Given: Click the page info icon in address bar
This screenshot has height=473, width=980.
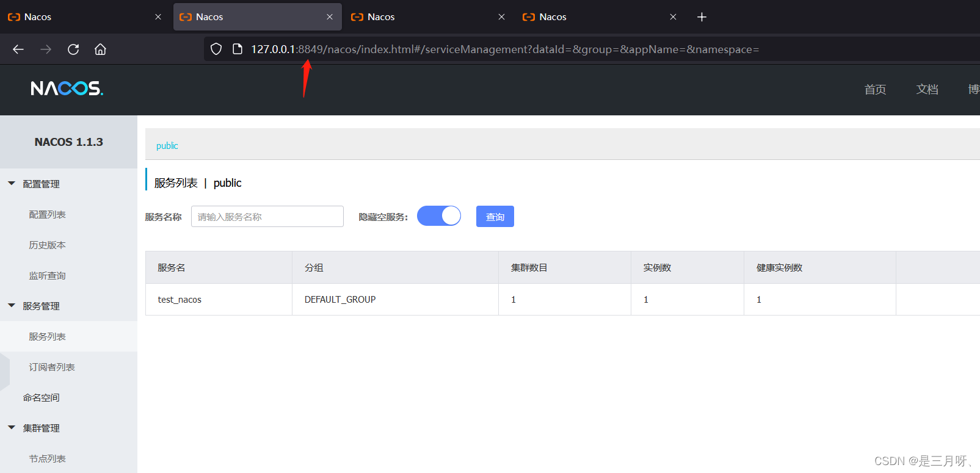Looking at the screenshot, I should 238,49.
